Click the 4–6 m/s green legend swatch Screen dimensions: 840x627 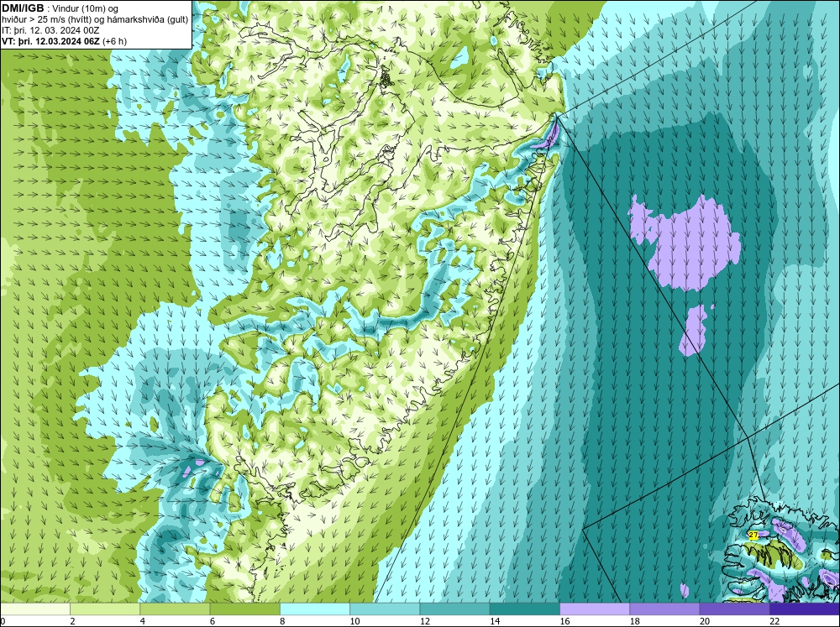point(175,609)
